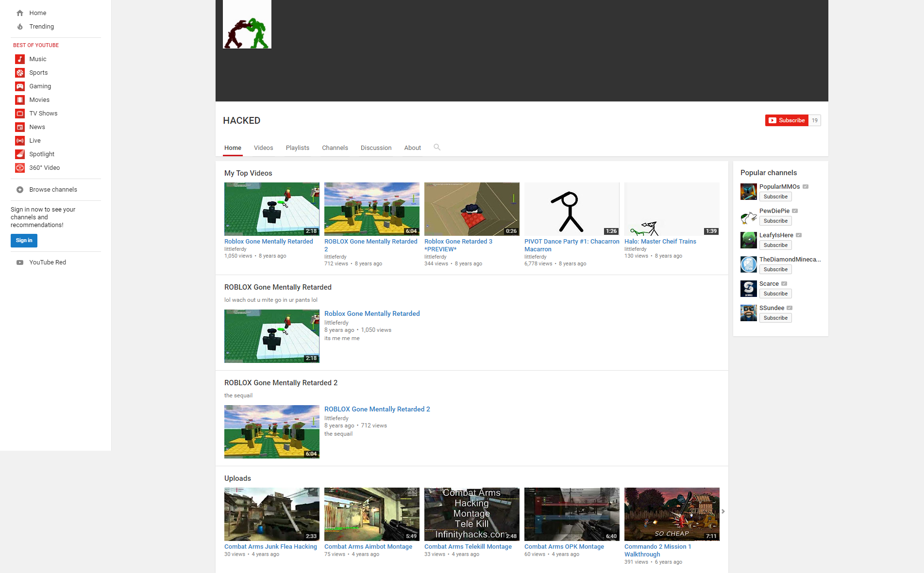Play the stick figure 1:26 thumbnail
The image size is (924, 573).
(572, 209)
